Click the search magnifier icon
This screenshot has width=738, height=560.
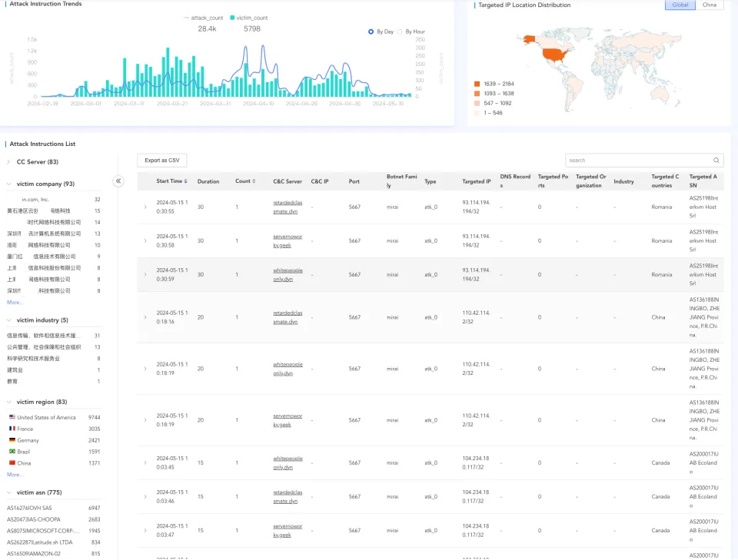click(716, 161)
